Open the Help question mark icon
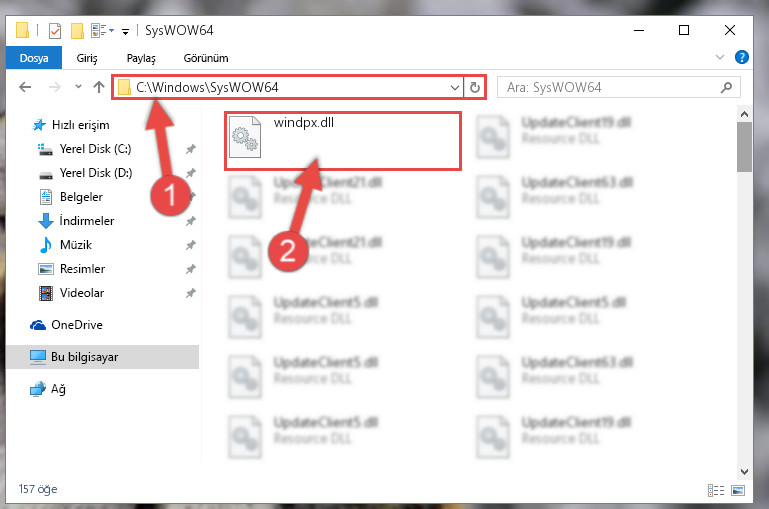 pos(742,57)
